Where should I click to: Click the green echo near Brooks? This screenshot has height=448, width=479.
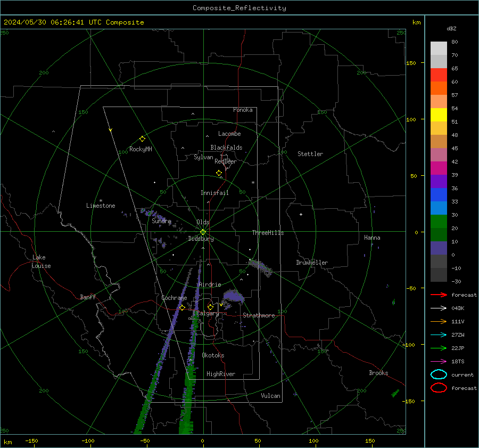pyautogui.click(x=395, y=393)
